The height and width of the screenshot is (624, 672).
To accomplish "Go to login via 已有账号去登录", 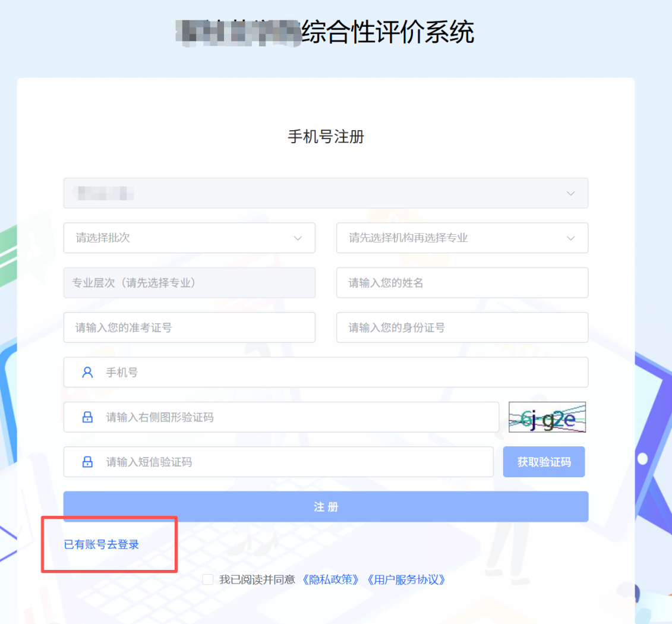I will (x=102, y=544).
